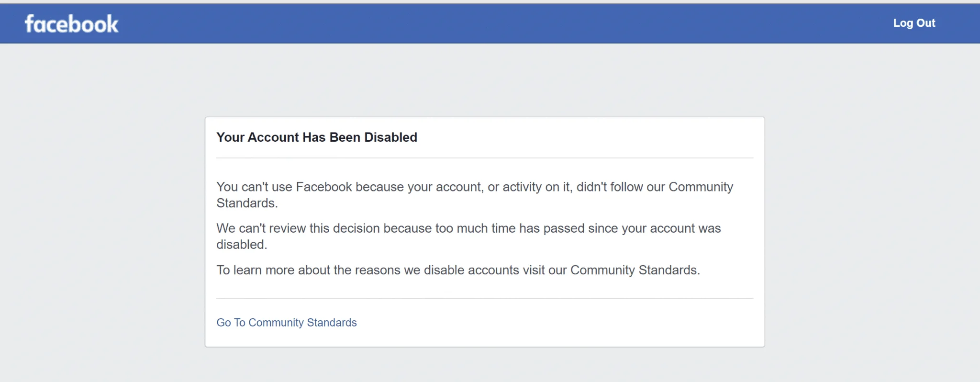Click the word "Facebook" in the first paragraph
Image resolution: width=980 pixels, height=382 pixels.
323,187
